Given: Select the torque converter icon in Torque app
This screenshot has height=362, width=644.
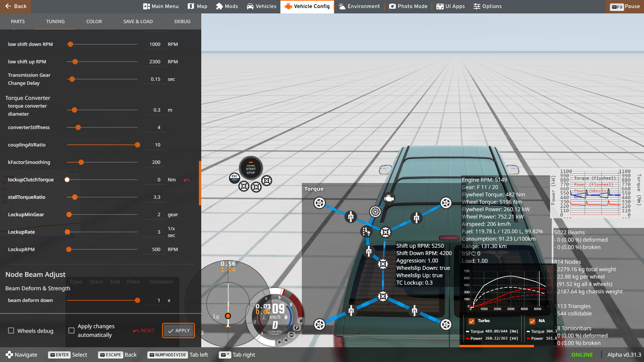Looking at the screenshot, I should click(375, 212).
